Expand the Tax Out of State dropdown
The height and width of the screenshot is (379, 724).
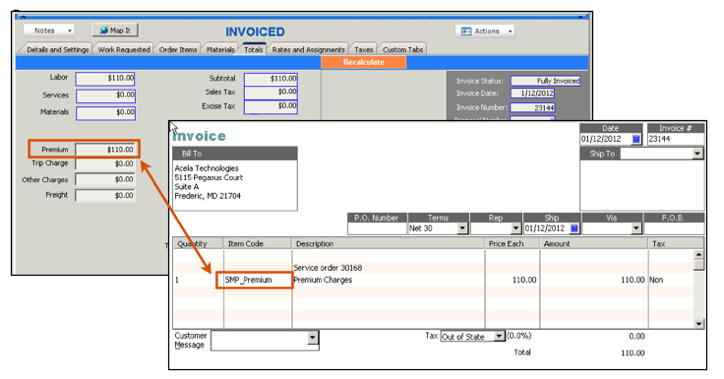pyautogui.click(x=499, y=336)
